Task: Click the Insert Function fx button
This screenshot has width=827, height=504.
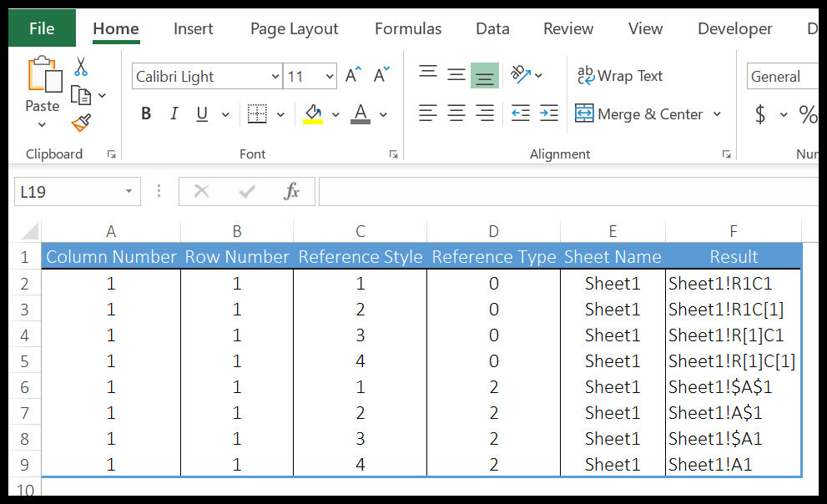Action: 291,191
